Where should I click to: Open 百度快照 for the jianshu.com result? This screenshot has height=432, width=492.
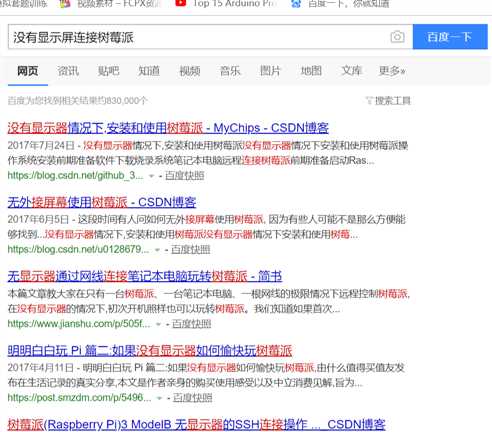click(192, 324)
